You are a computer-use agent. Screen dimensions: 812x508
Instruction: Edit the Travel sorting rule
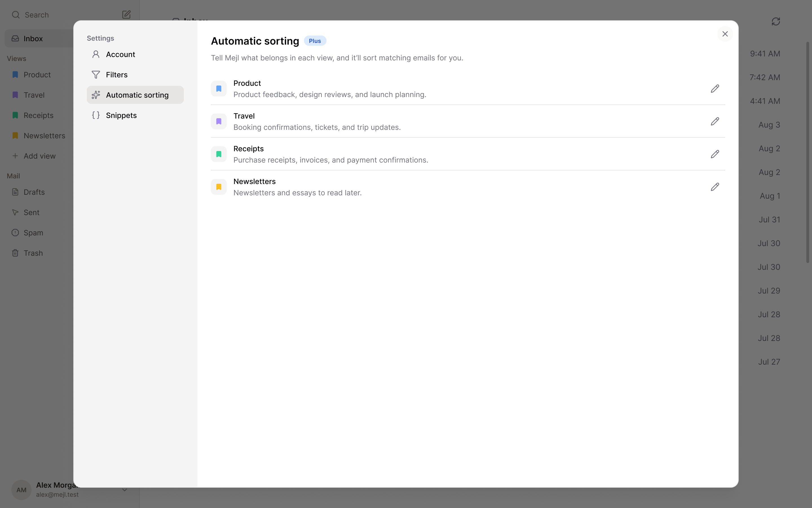[715, 121]
